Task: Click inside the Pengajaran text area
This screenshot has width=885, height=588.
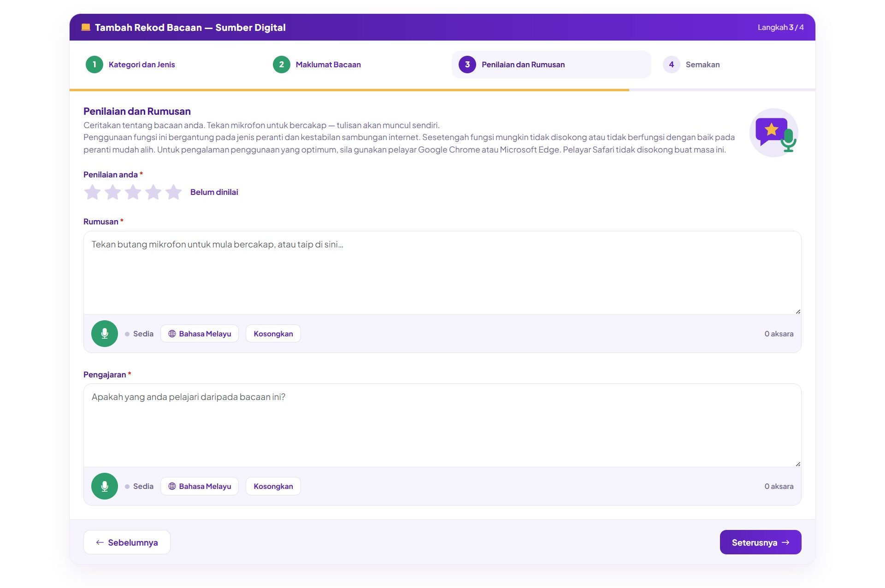Action: 442,425
